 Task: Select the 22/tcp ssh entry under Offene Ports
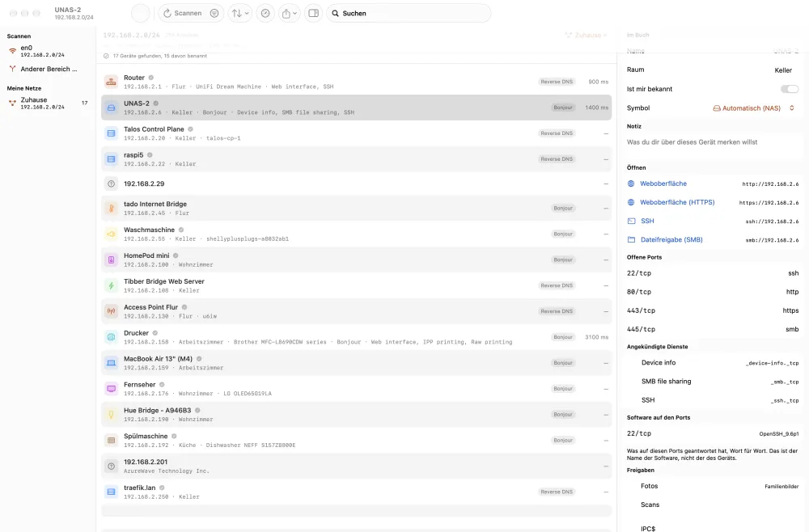pyautogui.click(x=713, y=273)
